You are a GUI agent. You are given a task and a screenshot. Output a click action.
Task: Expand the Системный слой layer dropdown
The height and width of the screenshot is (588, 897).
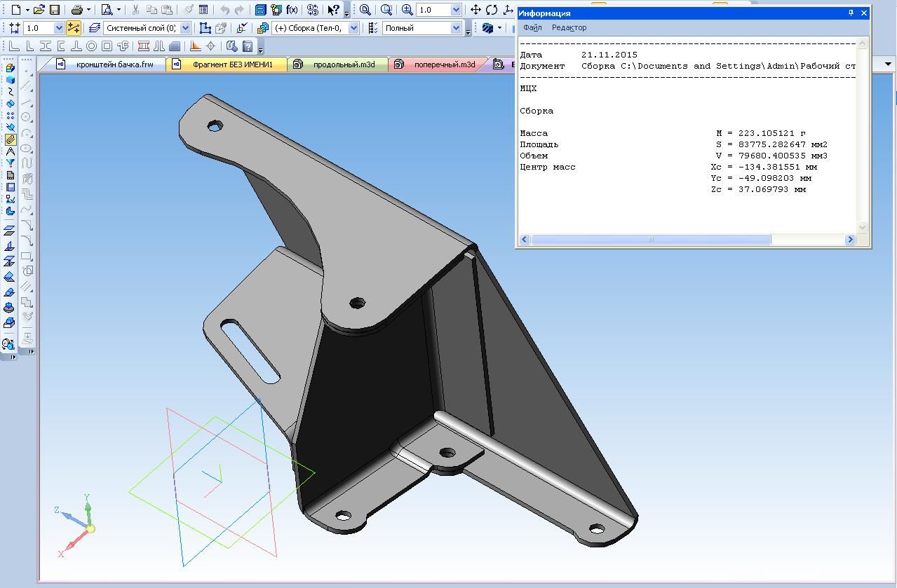pos(185,28)
